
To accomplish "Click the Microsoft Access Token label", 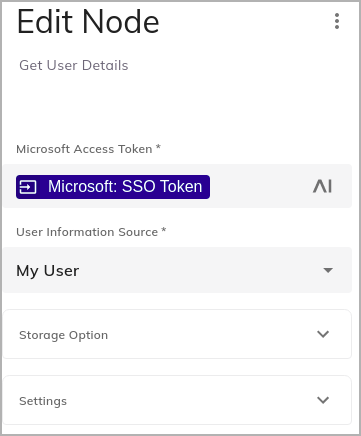I will [x=88, y=149].
